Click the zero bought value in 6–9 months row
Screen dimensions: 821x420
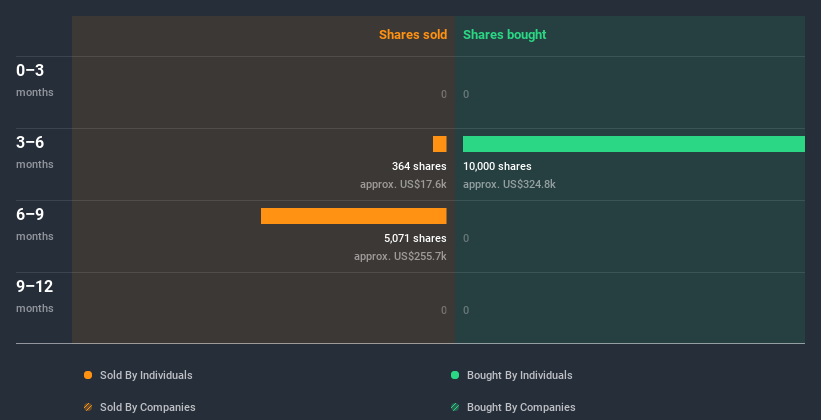tap(466, 238)
